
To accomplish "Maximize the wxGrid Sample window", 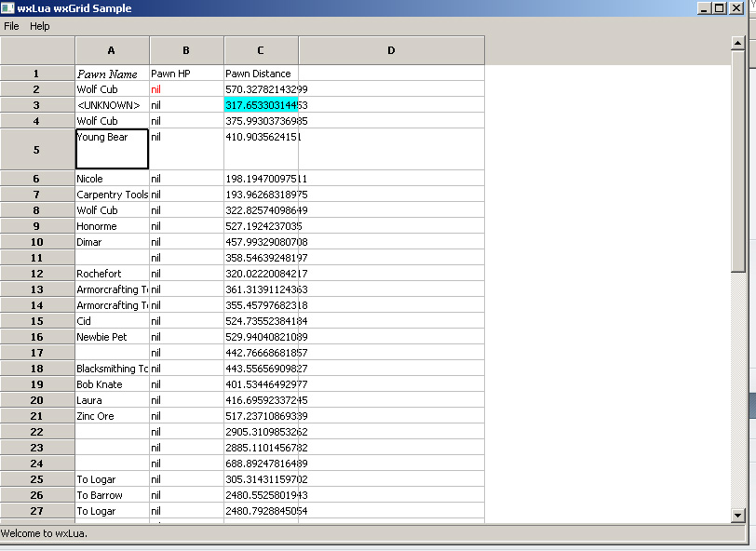I will pyautogui.click(x=720, y=8).
